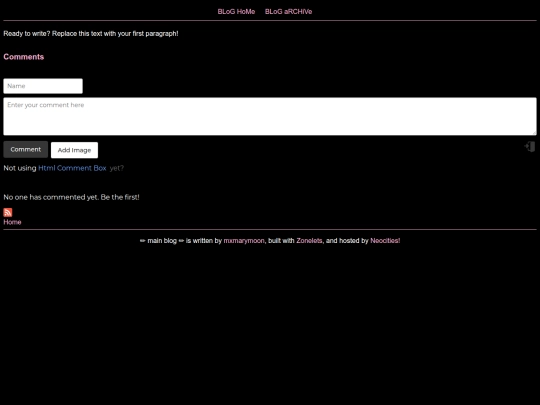The height and width of the screenshot is (405, 540).
Task: Open the BLoG HoMe navigation link
Action: click(236, 12)
